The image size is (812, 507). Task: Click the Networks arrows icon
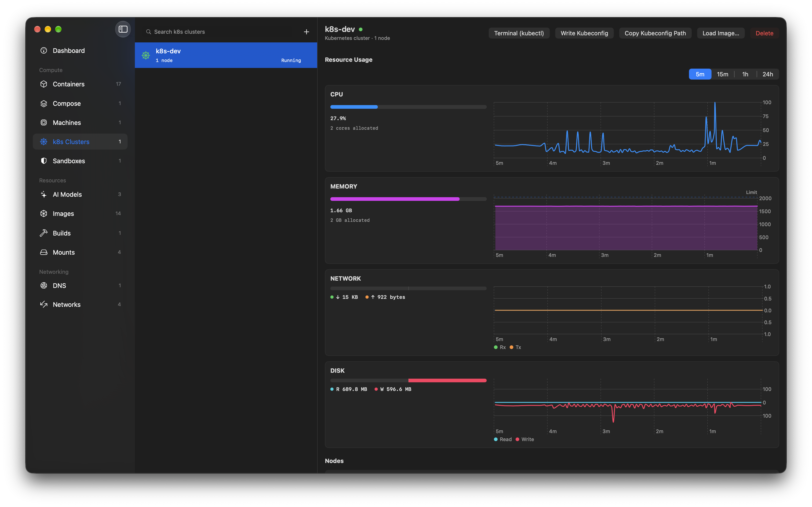click(x=44, y=305)
